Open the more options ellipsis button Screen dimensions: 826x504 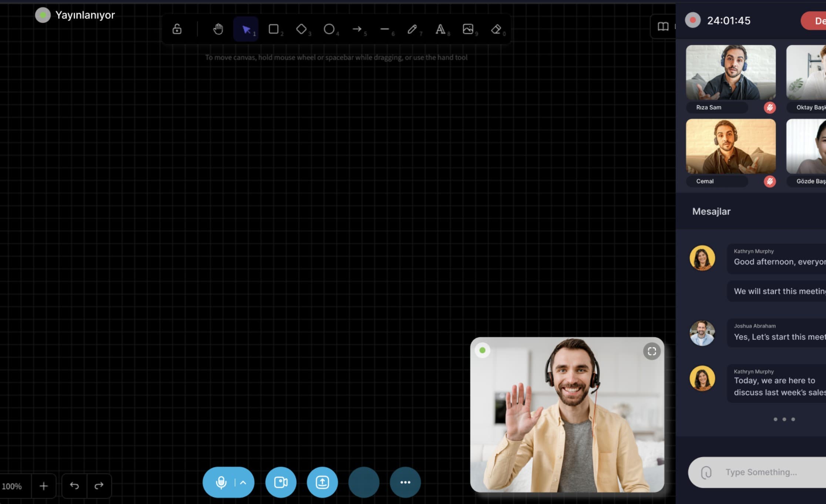[x=405, y=482]
